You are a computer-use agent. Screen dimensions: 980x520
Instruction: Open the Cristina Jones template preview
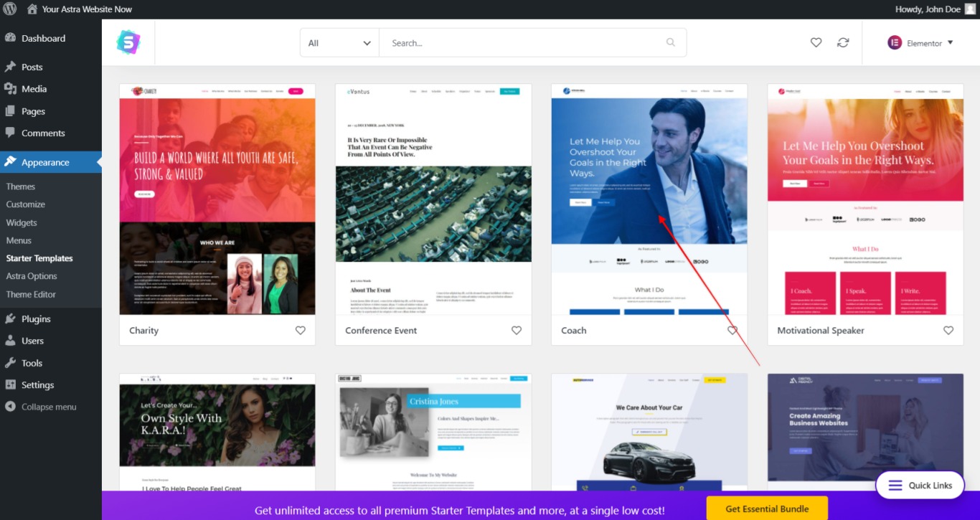pos(433,432)
